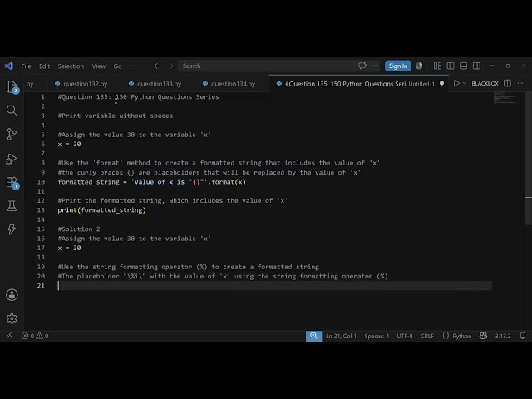
Task: Click the editor vertical scrollbar
Action: tap(529, 158)
